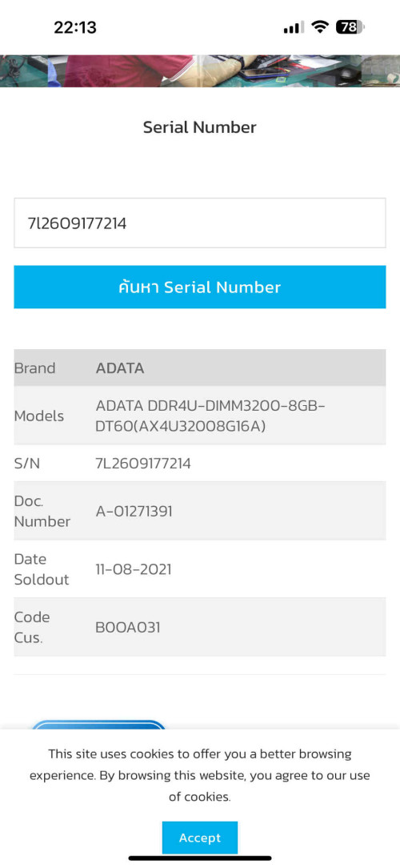Tap the banner image at top

pos(200,70)
